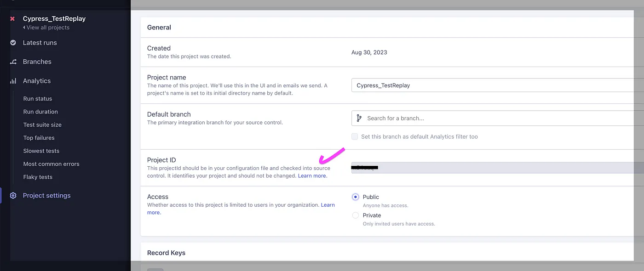The image size is (644, 271).
Task: Click the Anyone has access text
Action: click(x=385, y=205)
